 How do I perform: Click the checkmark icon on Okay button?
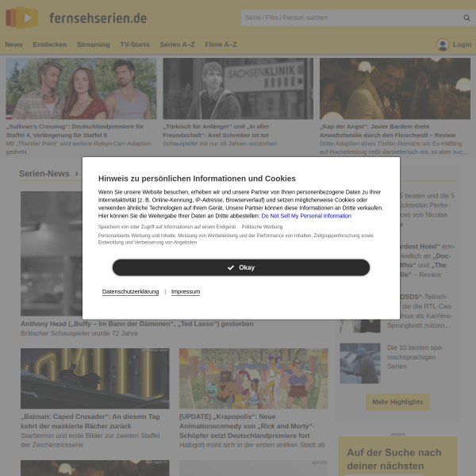coord(231,267)
